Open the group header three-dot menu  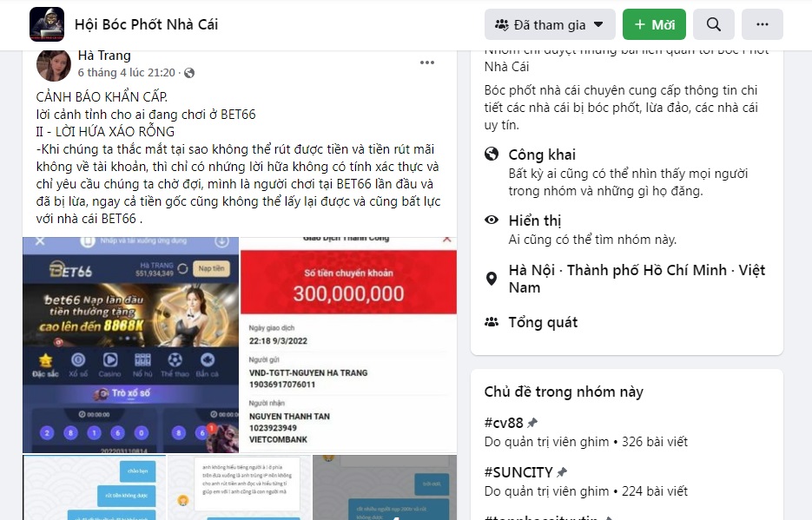coord(762,24)
